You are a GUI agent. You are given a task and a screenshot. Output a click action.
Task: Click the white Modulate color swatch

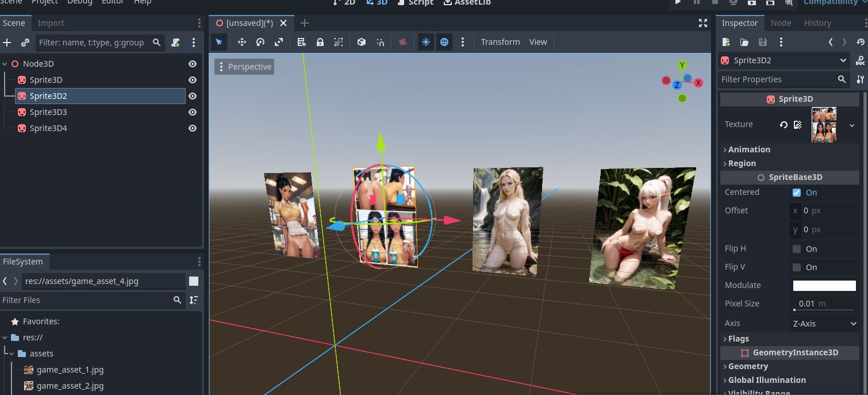pyautogui.click(x=824, y=286)
